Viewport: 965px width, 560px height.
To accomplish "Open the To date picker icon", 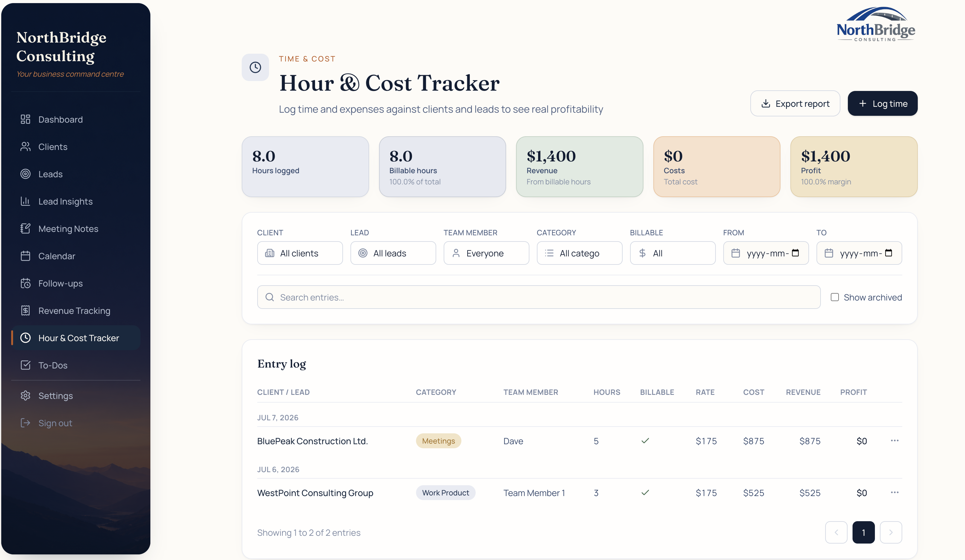I will click(x=889, y=253).
